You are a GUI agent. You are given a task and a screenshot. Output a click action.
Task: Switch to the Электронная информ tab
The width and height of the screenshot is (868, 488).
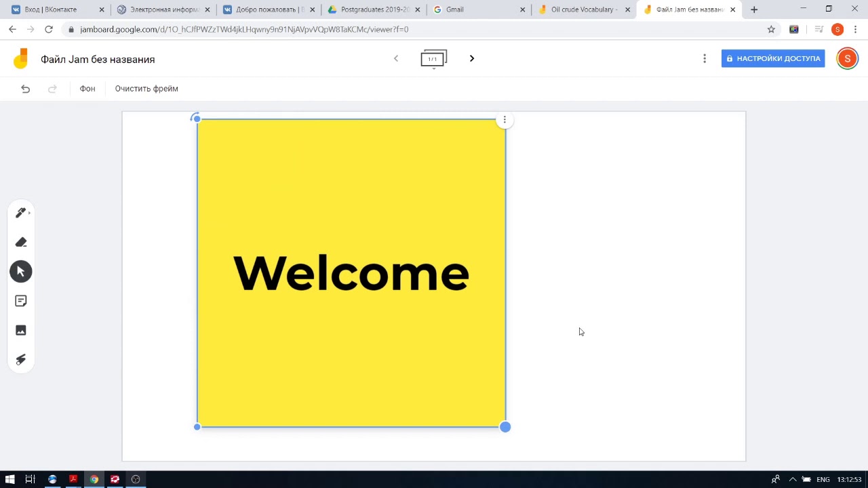point(163,9)
